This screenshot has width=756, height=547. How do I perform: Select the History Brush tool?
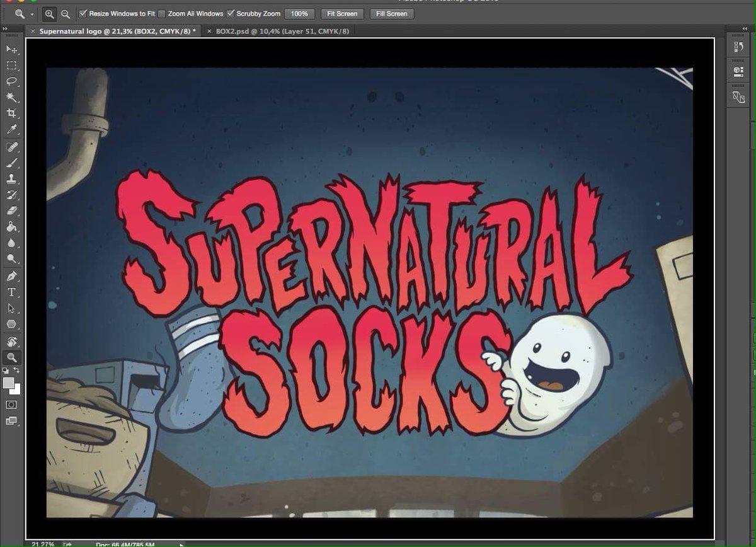(x=11, y=195)
